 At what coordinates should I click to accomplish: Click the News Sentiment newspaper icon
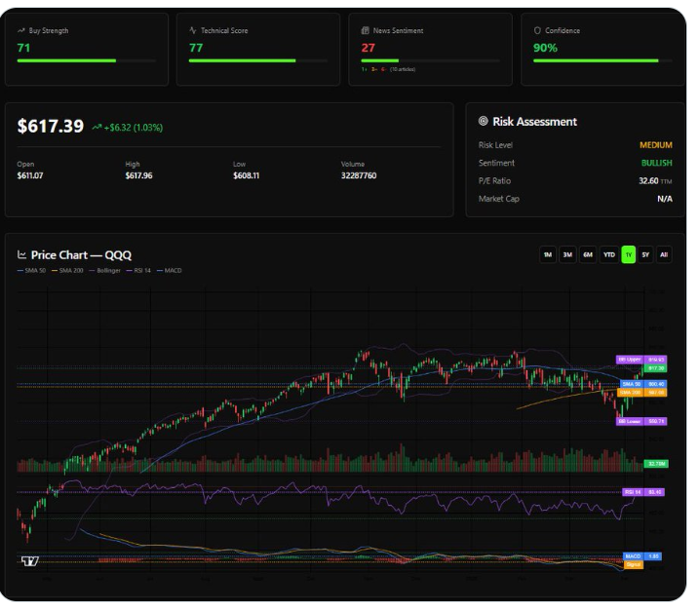coord(365,31)
